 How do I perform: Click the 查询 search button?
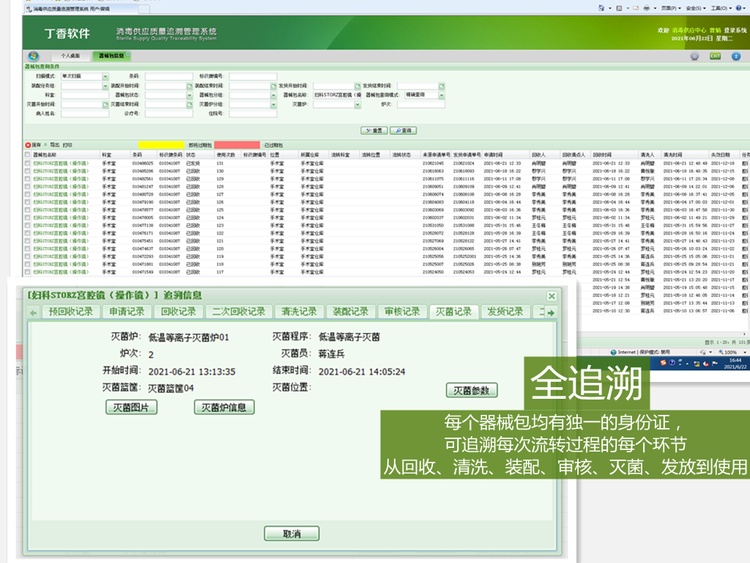pos(402,130)
